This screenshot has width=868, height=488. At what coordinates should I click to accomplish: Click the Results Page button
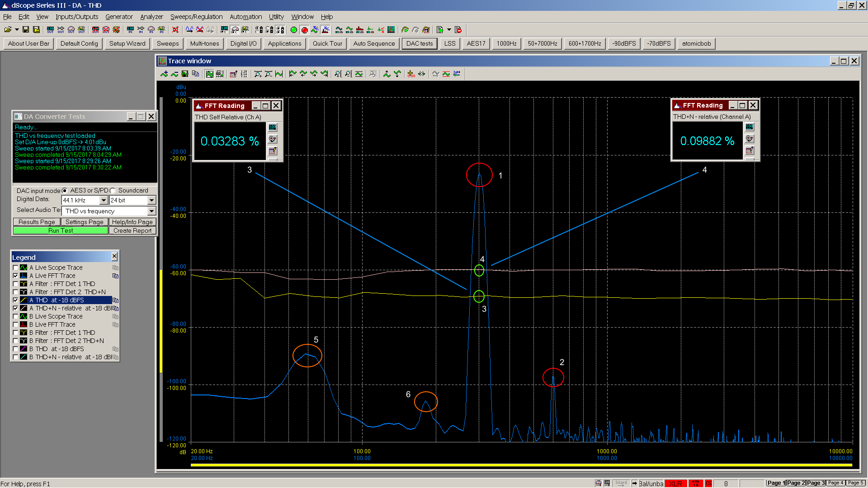(x=37, y=222)
